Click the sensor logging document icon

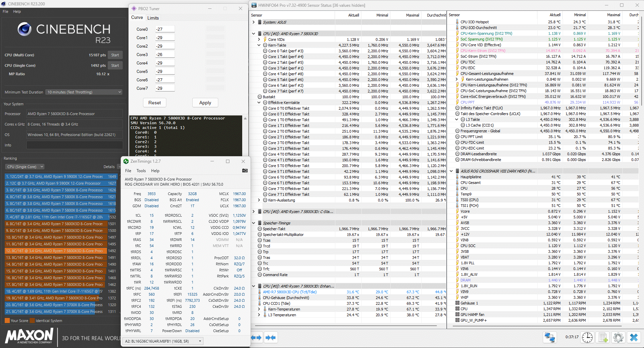(x=603, y=337)
